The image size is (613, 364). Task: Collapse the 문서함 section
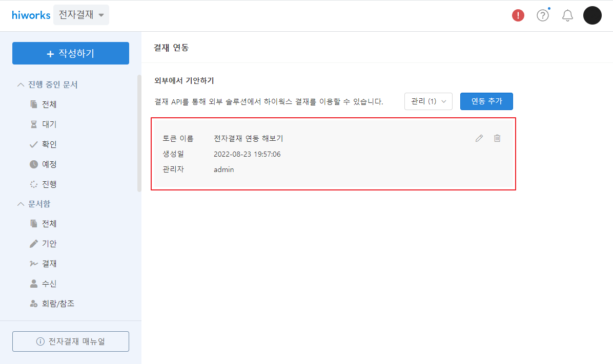click(x=21, y=204)
